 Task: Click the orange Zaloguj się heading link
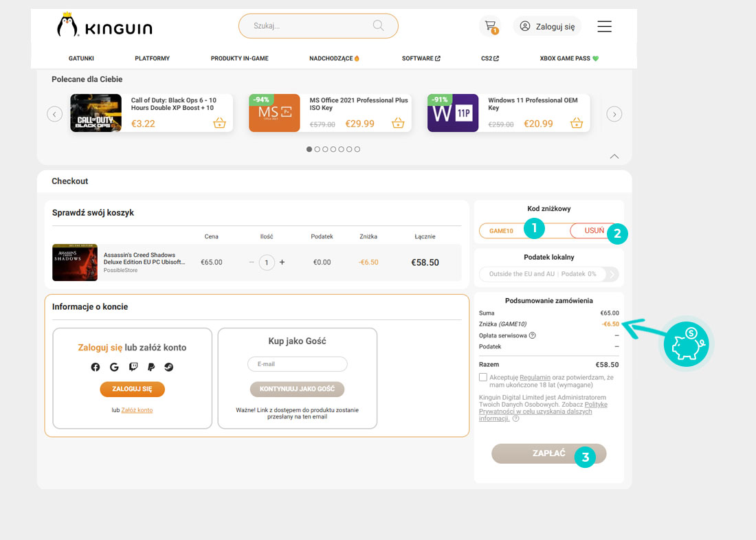[x=100, y=348]
